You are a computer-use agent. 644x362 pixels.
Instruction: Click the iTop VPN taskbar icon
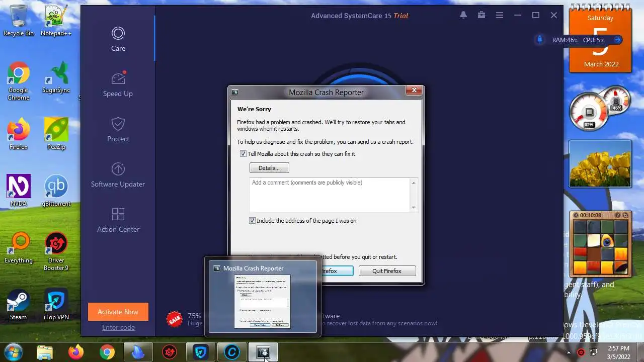[201, 352]
